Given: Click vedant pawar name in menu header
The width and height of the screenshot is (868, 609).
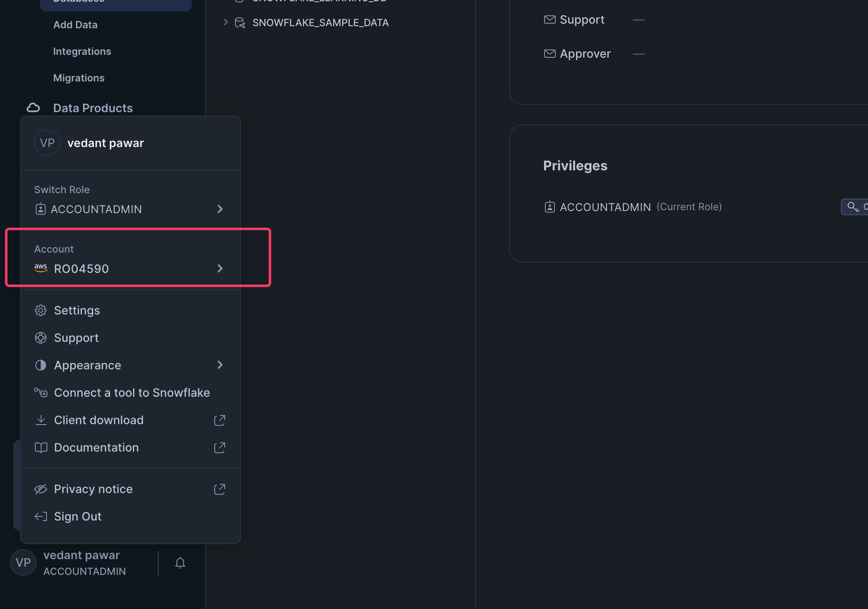Looking at the screenshot, I should pyautogui.click(x=105, y=143).
